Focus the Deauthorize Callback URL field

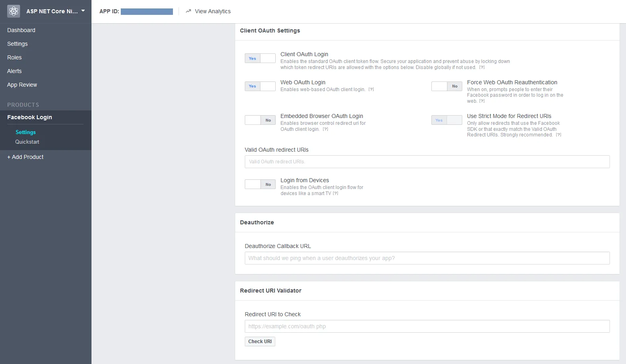click(427, 258)
